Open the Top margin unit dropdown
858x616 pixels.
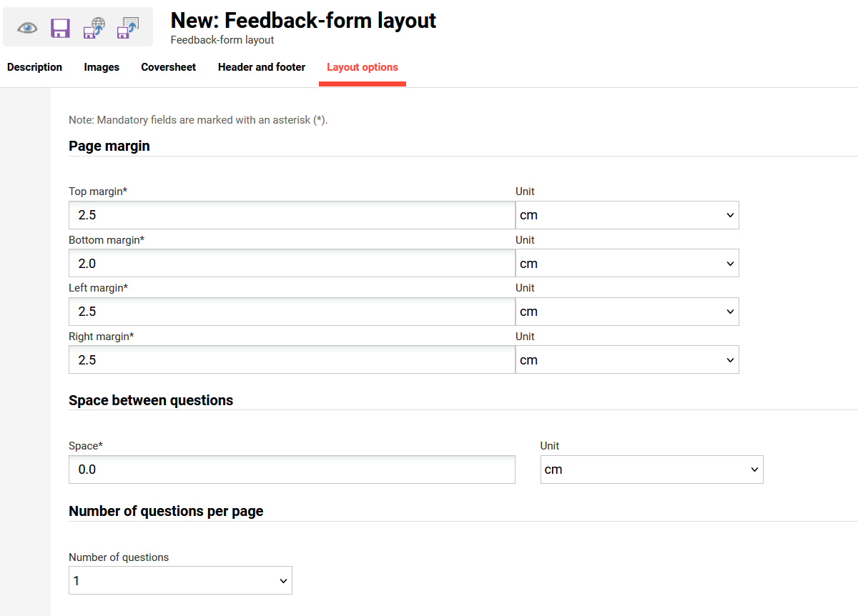pyautogui.click(x=627, y=215)
